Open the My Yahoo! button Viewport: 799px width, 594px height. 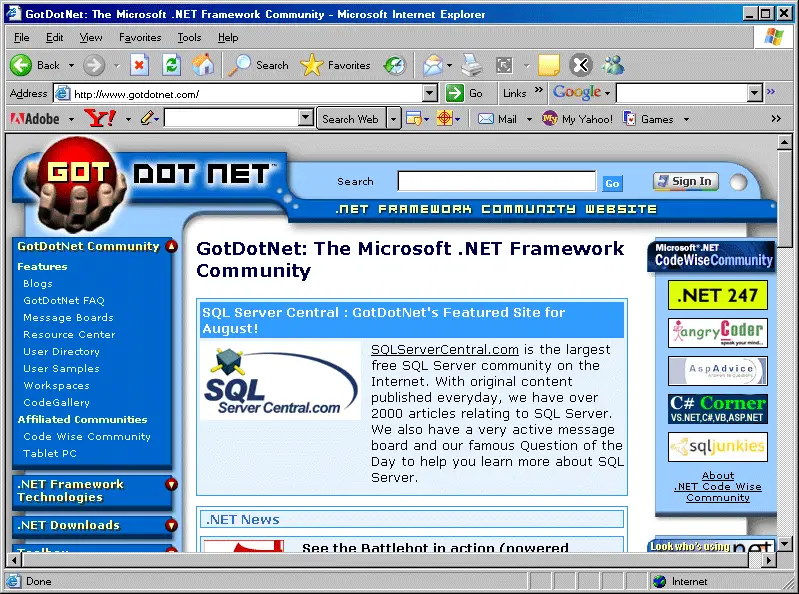(578, 119)
